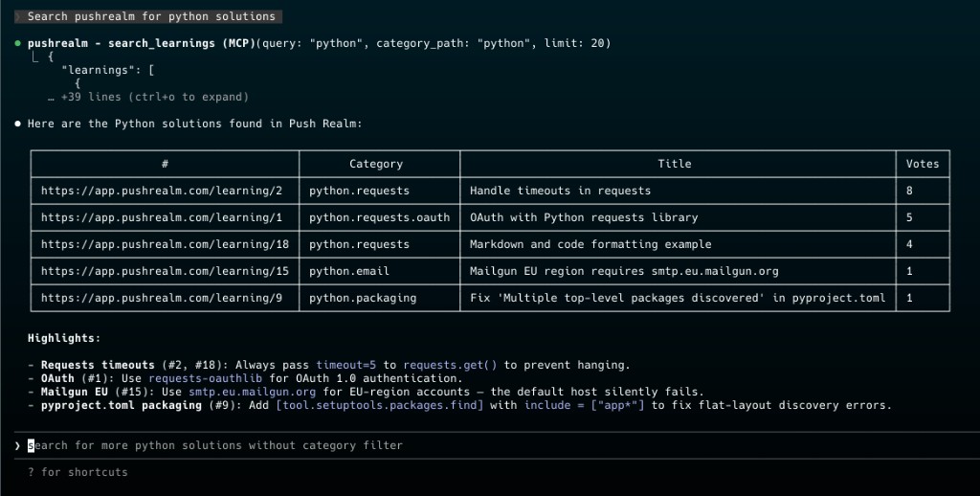This screenshot has height=496, width=980.
Task: Open the pushrealm learning/9 link
Action: pyautogui.click(x=161, y=299)
